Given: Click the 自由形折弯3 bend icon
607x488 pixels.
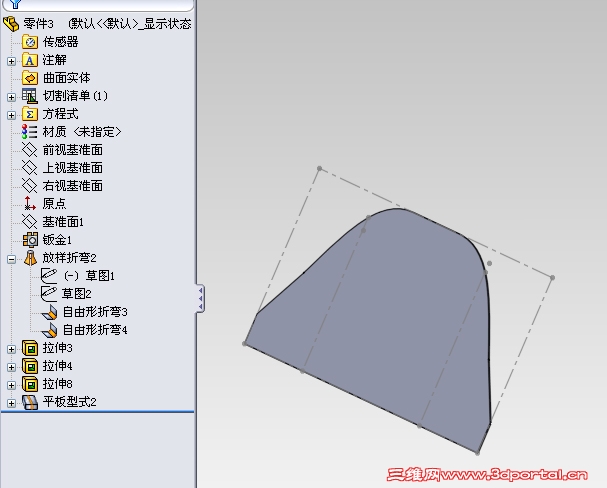Looking at the screenshot, I should point(50,312).
